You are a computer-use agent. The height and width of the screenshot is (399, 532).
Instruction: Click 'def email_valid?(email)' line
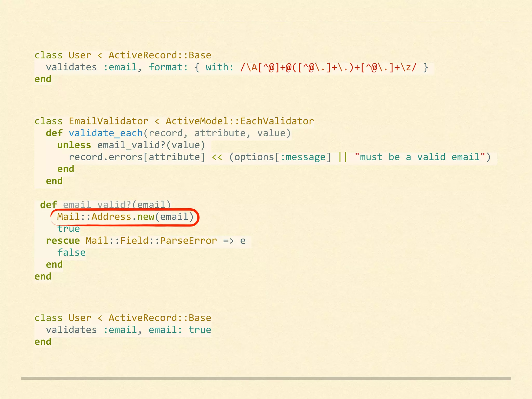[x=105, y=204]
